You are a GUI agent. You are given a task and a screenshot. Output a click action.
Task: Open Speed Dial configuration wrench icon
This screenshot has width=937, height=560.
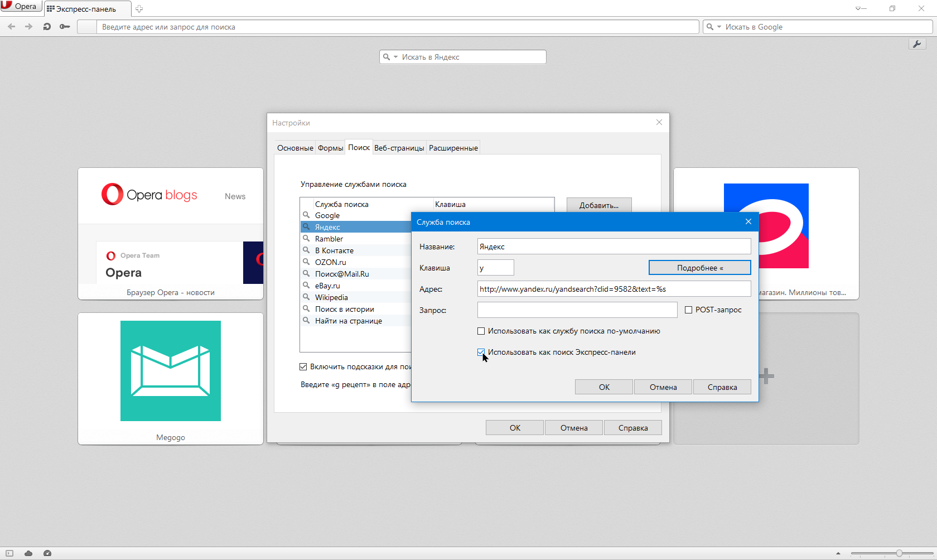click(917, 44)
